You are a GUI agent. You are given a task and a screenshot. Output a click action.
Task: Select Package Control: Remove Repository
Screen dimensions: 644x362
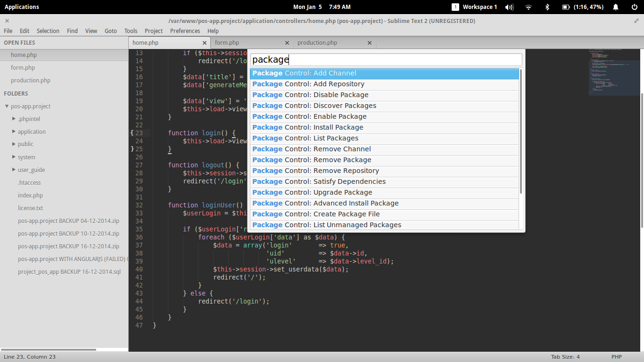click(x=384, y=171)
